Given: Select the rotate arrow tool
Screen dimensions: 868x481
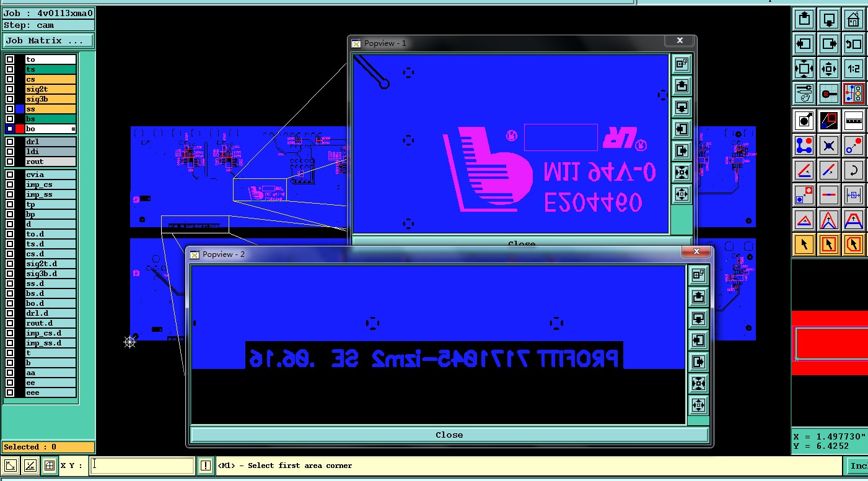Looking at the screenshot, I should (x=854, y=170).
